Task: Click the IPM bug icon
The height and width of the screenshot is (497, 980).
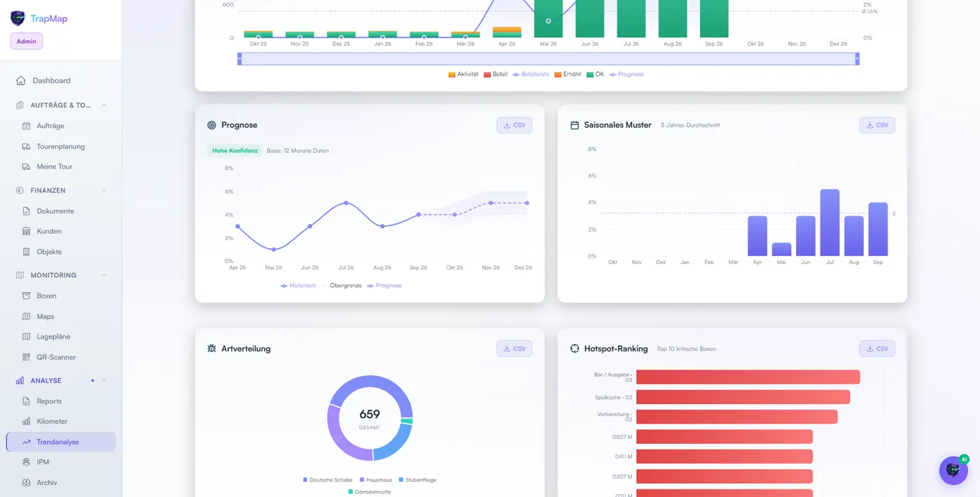Action: click(x=27, y=462)
